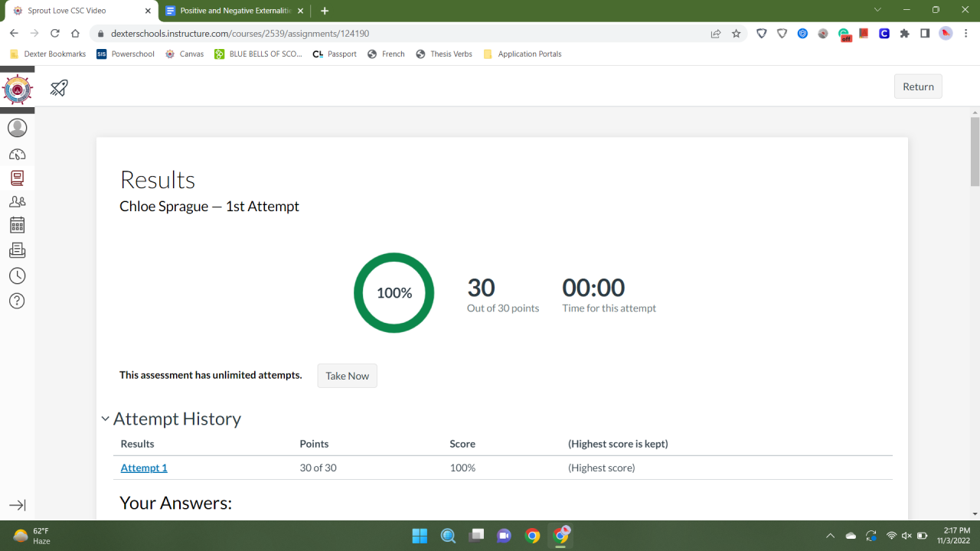Close the Sprout Love CSC Video tab
The image size is (980, 551).
(148, 11)
